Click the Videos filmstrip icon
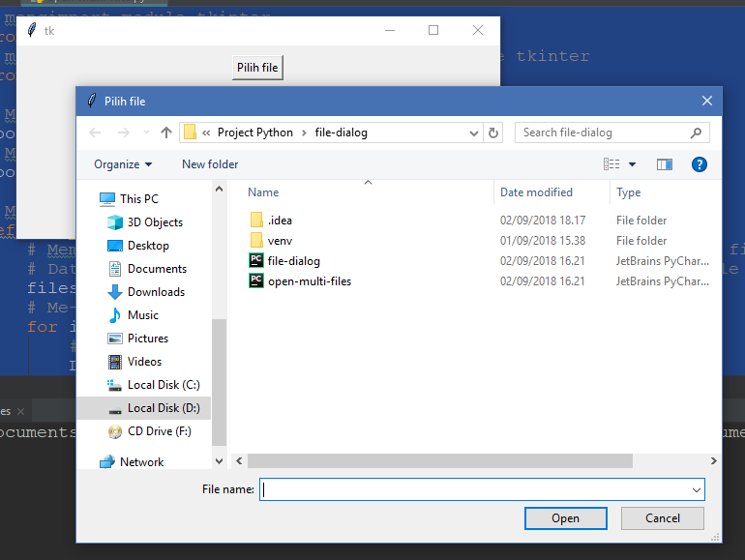This screenshot has height=560, width=745. [x=115, y=362]
